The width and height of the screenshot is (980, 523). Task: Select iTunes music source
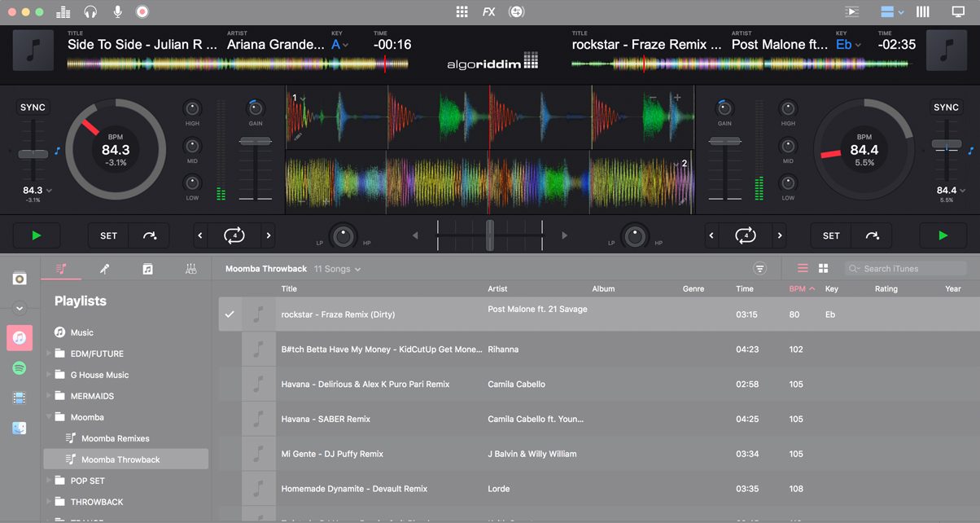(x=20, y=338)
